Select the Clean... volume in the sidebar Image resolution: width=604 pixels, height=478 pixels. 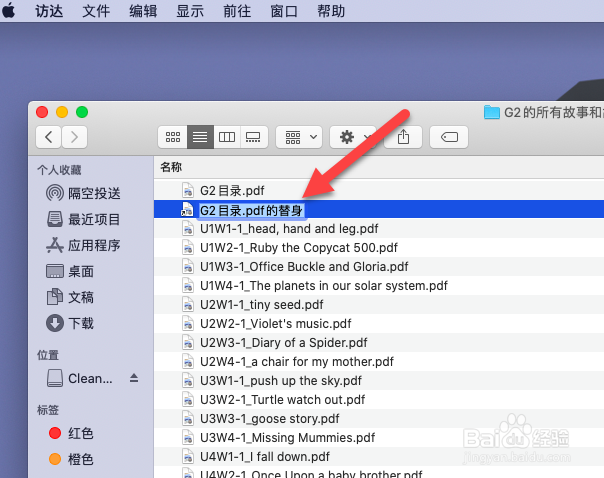point(80,379)
